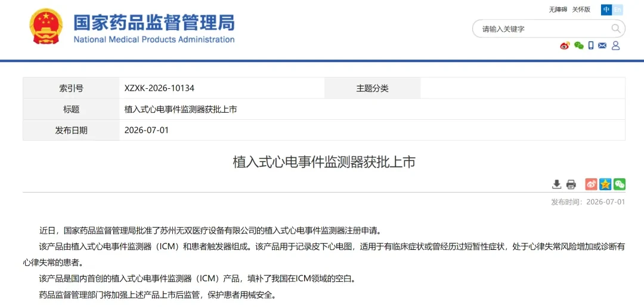This screenshot has height=307, width=644.
Task: Click the search magnifier icon
Action: coord(615,29)
